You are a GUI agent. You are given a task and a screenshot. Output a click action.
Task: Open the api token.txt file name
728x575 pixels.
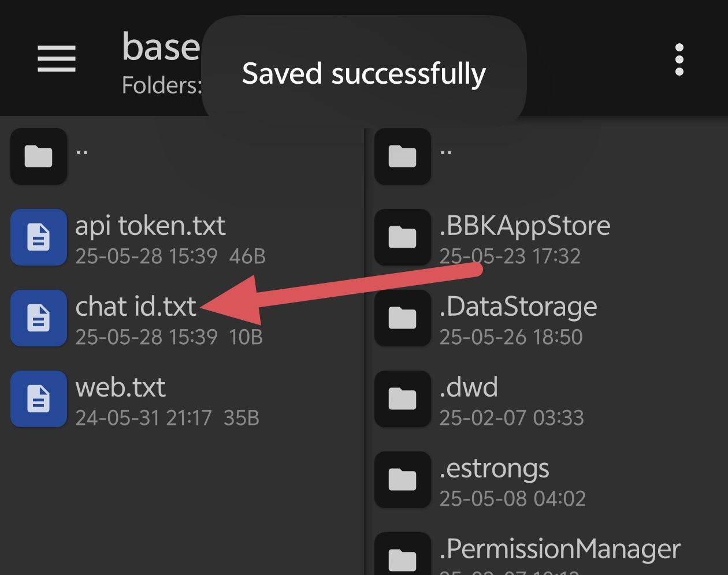(x=150, y=226)
